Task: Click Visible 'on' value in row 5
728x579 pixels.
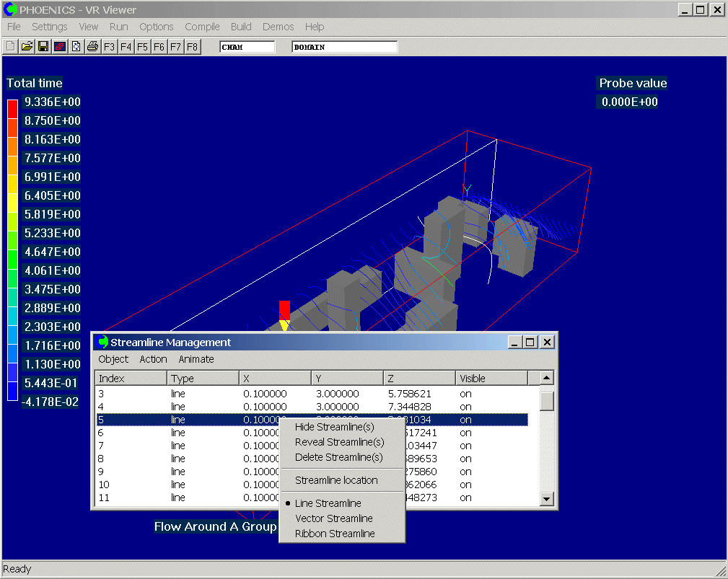Action: [465, 420]
